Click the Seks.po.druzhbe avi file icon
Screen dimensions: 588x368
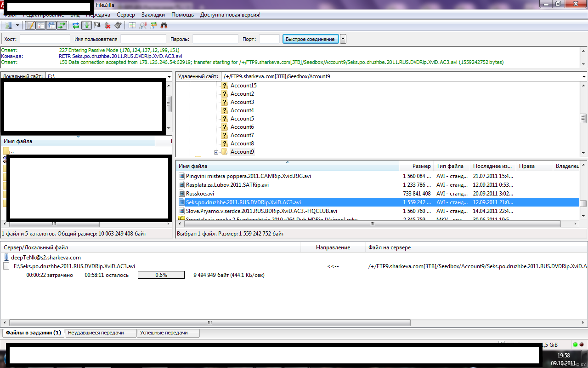coord(181,202)
